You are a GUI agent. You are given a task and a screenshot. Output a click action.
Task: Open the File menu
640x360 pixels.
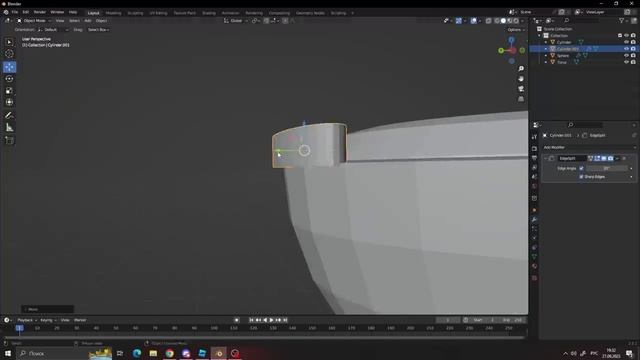point(15,12)
